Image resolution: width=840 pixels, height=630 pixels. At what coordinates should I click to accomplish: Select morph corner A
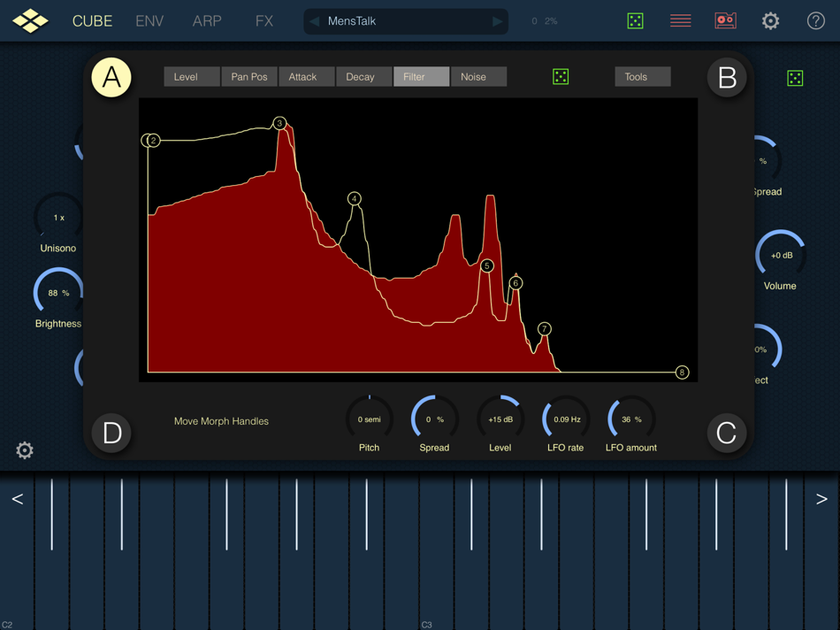111,77
